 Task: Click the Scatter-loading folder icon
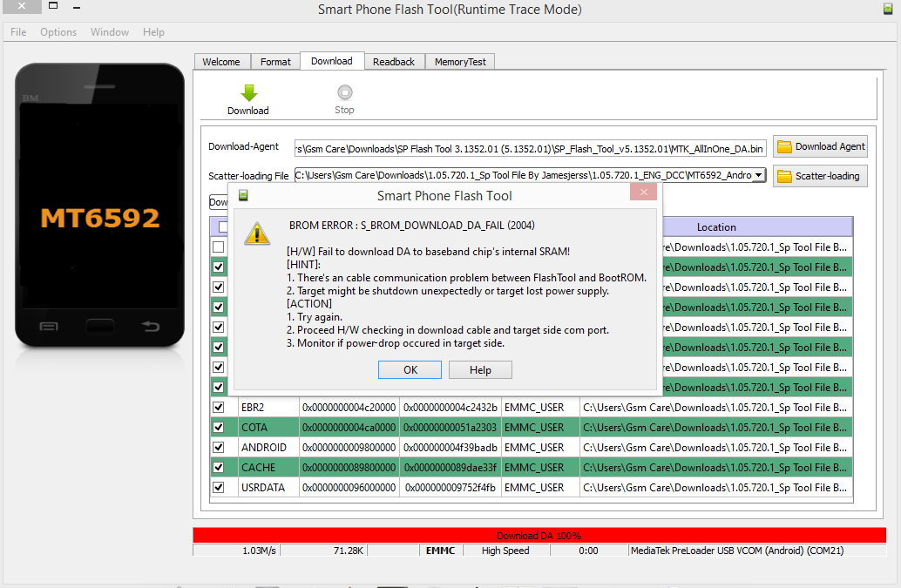coord(784,176)
